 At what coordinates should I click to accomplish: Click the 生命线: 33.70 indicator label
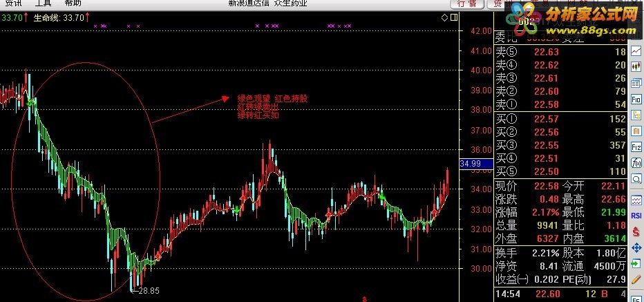pyautogui.click(x=61, y=18)
